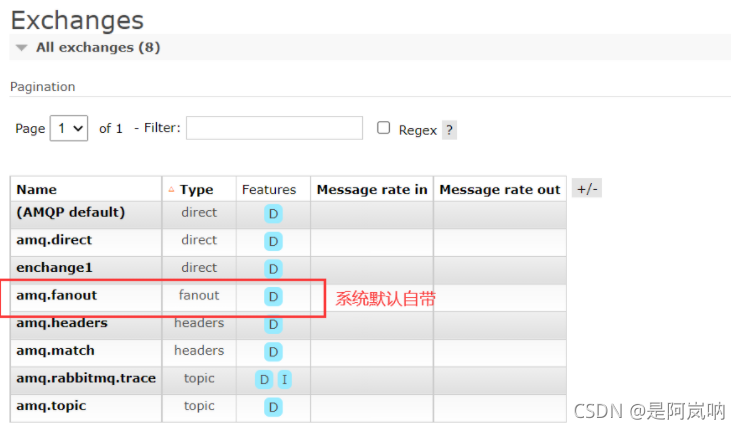Click headers type in amq.match row
Viewport: 740px width, 429px height.
pos(199,351)
